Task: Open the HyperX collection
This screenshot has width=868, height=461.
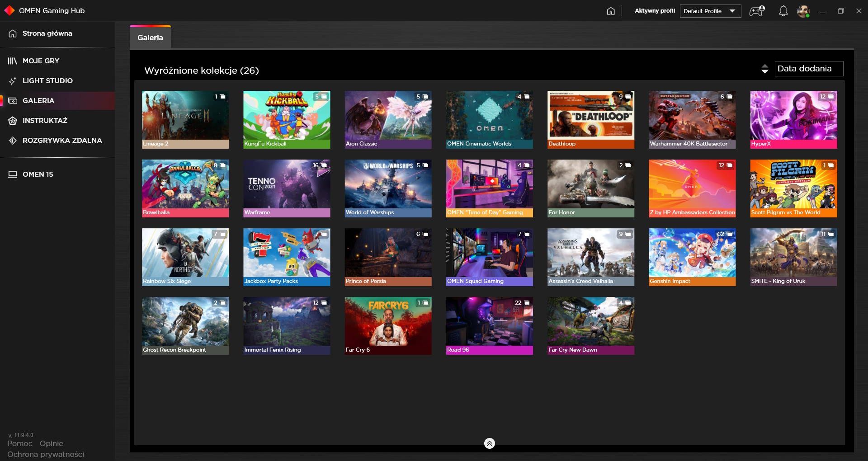Action: point(793,120)
